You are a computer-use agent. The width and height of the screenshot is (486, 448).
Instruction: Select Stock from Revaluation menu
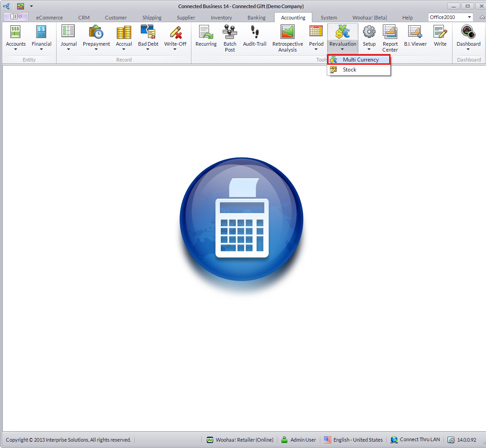point(358,70)
